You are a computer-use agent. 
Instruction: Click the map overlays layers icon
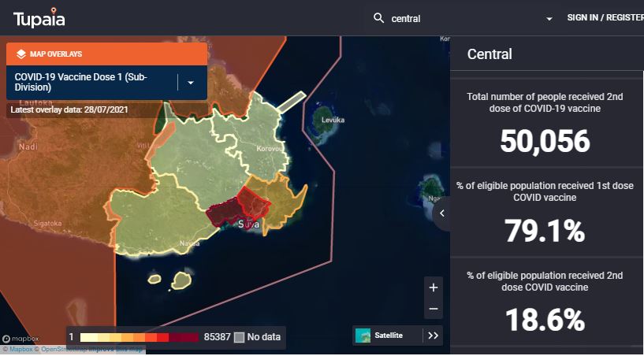tap(21, 54)
